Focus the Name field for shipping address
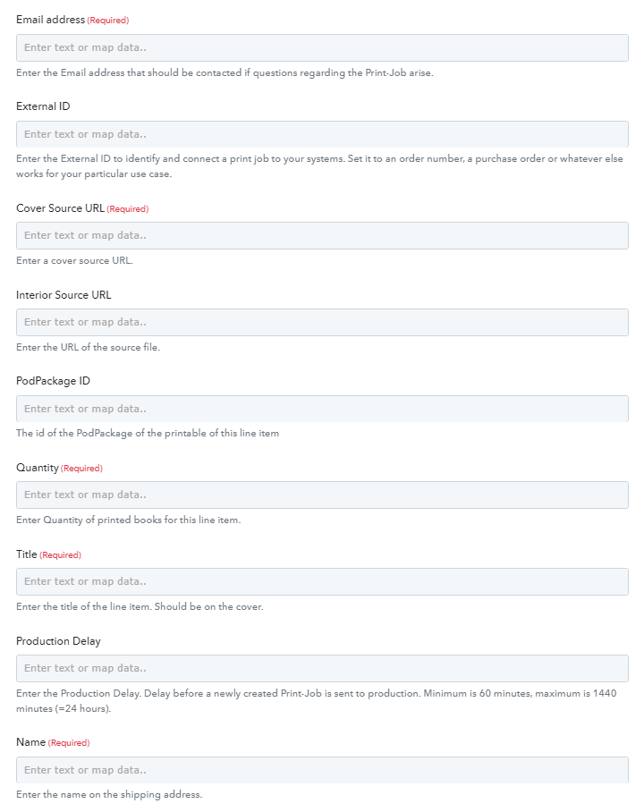 322,770
